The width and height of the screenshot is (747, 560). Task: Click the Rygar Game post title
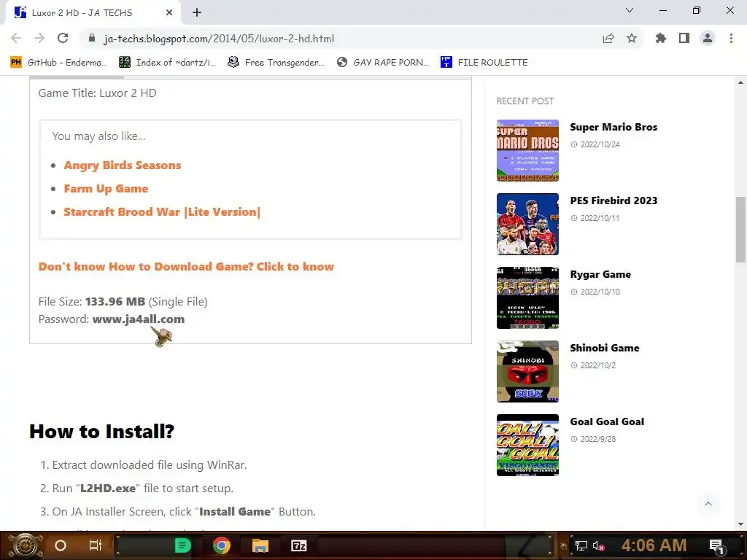coord(600,274)
